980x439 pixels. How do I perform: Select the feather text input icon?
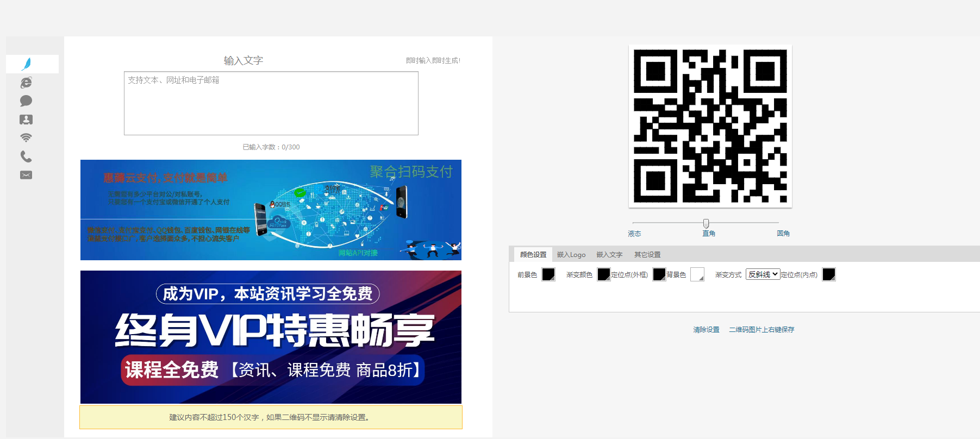(26, 64)
